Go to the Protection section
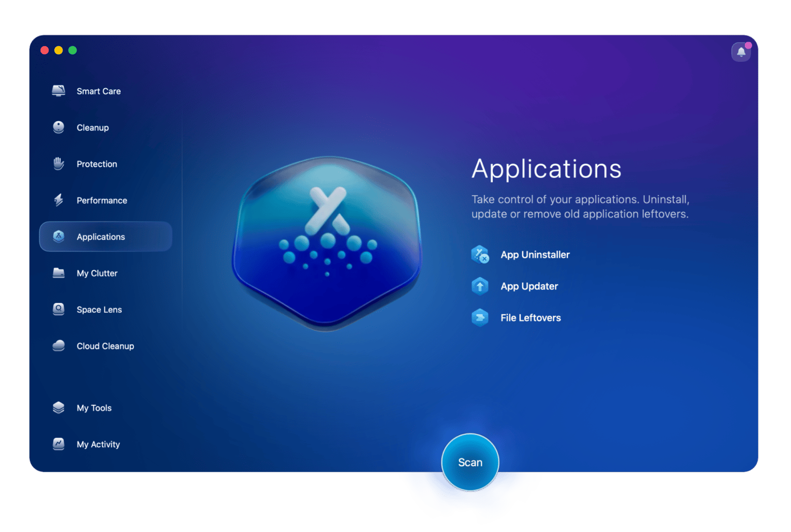 97,164
